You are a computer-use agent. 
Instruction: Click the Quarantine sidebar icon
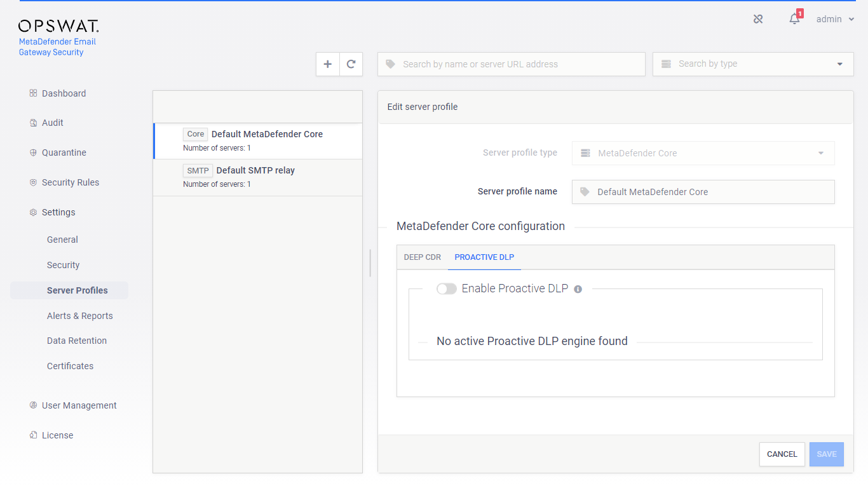coord(33,152)
